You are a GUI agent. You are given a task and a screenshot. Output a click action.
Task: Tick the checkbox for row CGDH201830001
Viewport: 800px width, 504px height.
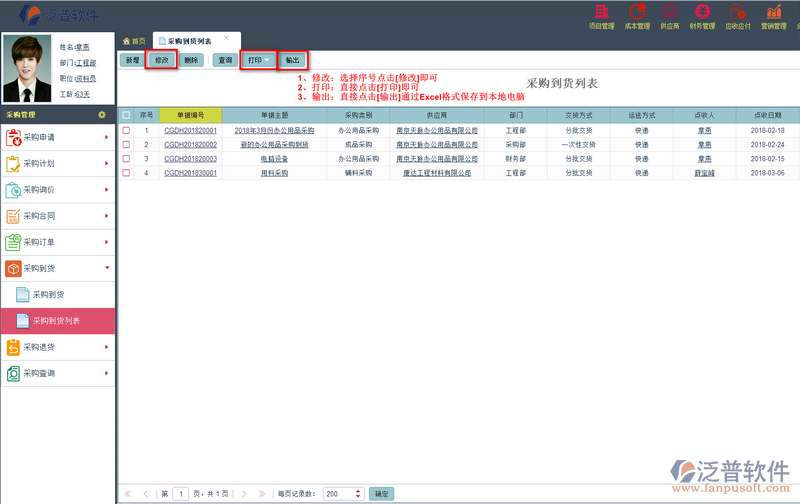126,173
